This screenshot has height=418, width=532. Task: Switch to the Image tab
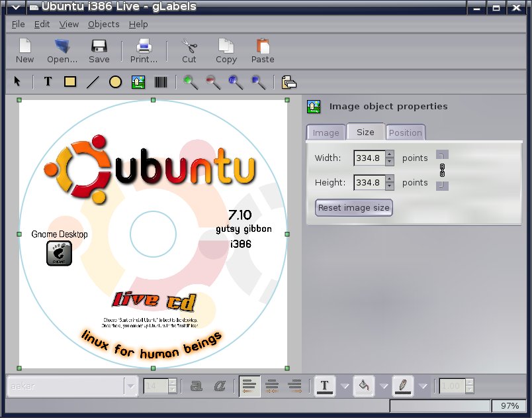point(326,132)
